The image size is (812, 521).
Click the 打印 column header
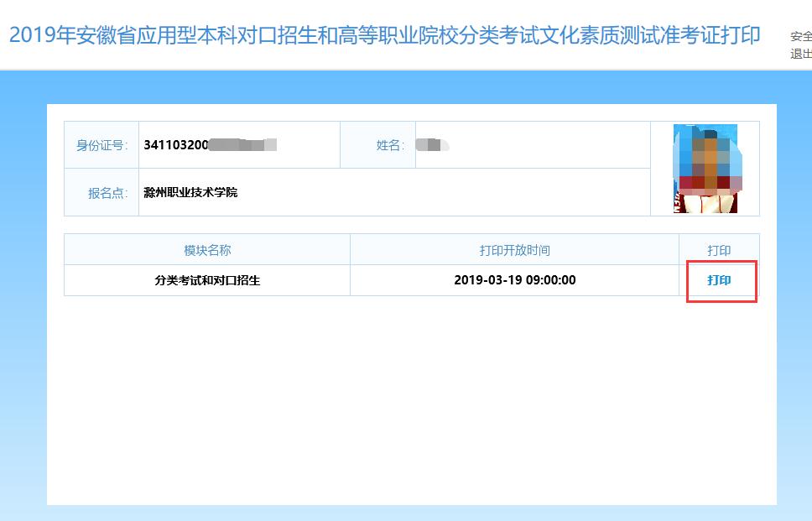(x=719, y=250)
